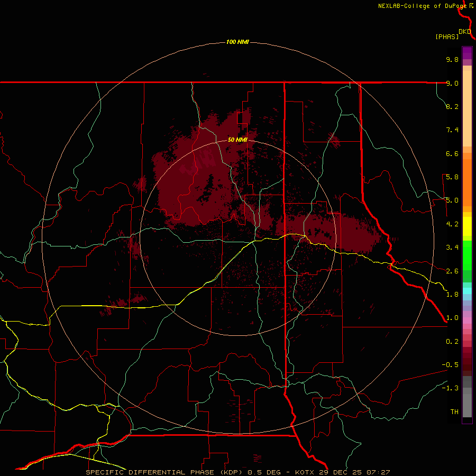Click the DKD label near top-right corner
Image resolution: width=476 pixels, height=476 pixels.
[465, 32]
